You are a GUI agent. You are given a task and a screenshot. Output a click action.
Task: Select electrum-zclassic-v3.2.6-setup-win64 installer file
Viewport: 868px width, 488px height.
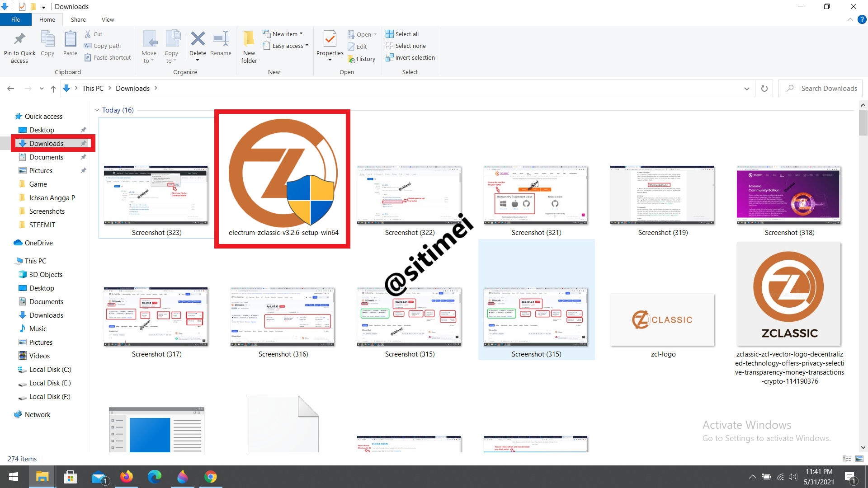283,179
